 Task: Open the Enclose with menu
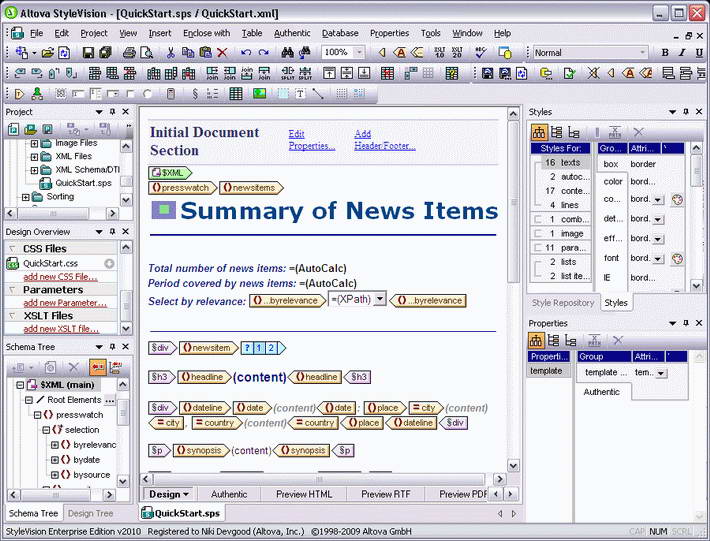click(x=206, y=33)
